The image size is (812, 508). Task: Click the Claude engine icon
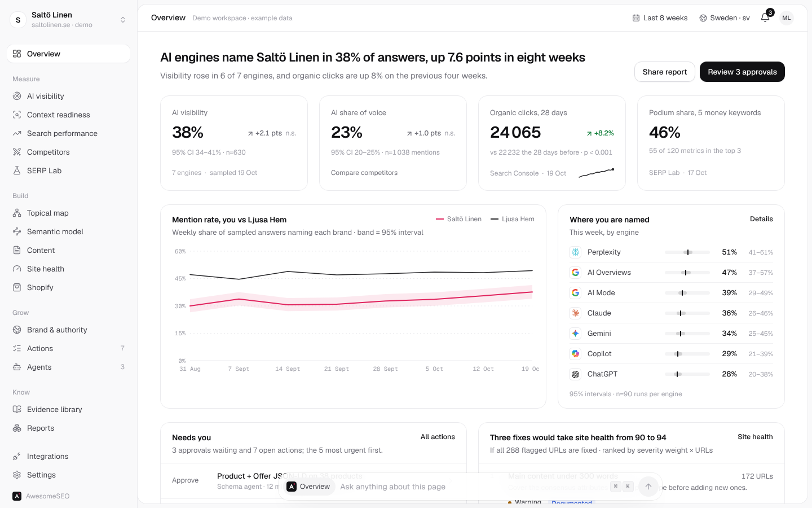point(575,313)
